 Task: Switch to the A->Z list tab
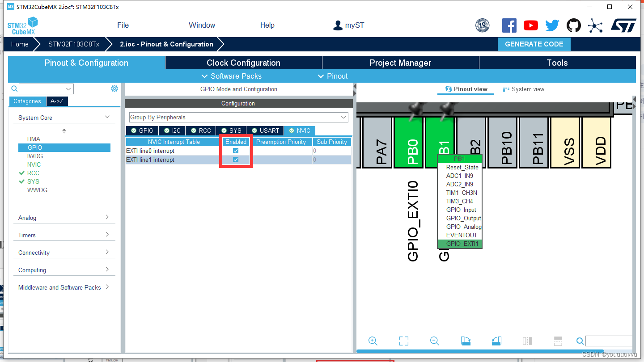57,101
